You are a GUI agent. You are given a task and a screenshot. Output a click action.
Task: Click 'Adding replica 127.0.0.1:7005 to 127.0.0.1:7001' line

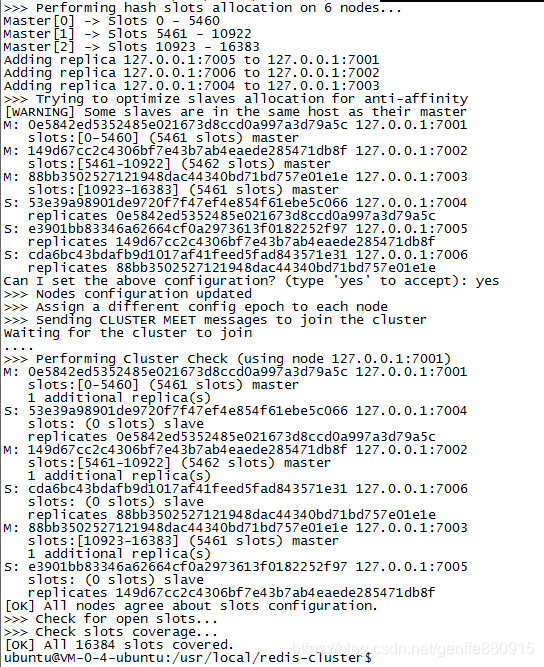pos(191,60)
